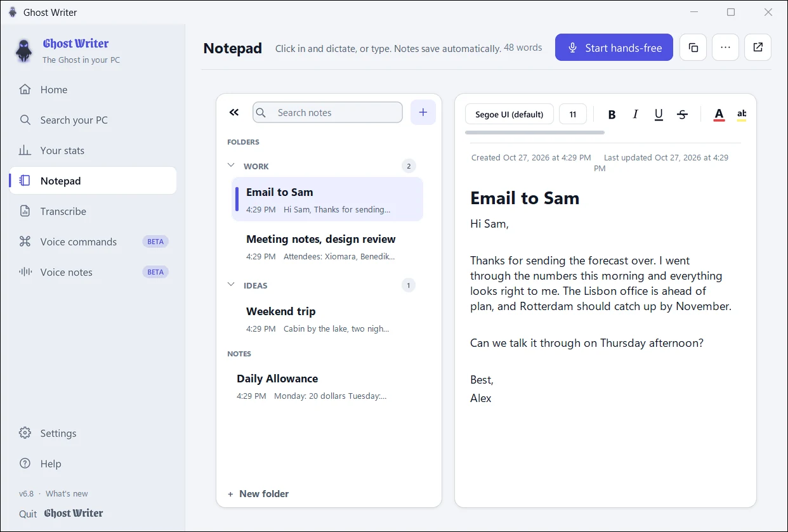
Task: Click the Search your PC magnifier icon
Action: pos(25,120)
